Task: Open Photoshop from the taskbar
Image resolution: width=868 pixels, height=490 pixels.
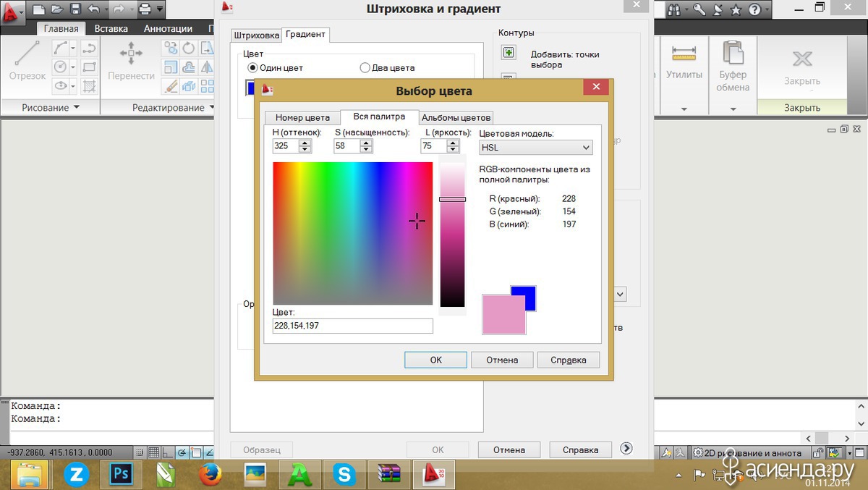Action: point(120,475)
